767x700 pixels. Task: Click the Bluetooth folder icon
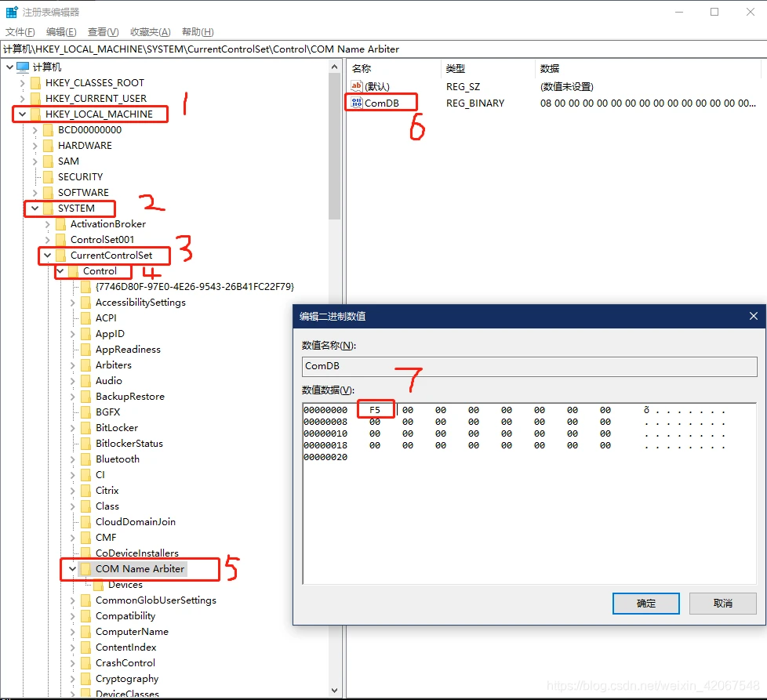[x=85, y=459]
